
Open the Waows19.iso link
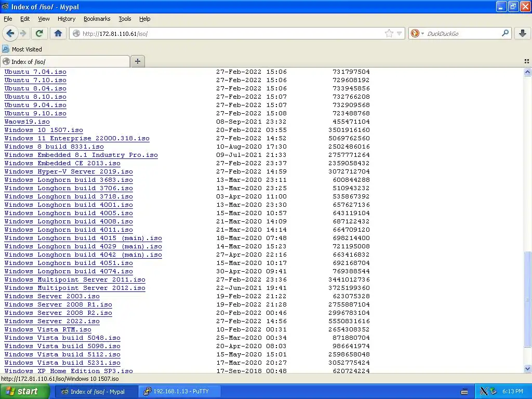point(27,122)
